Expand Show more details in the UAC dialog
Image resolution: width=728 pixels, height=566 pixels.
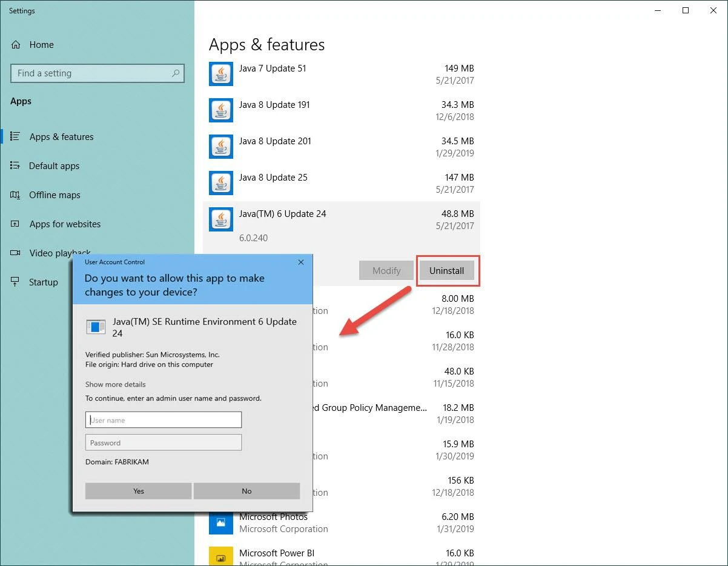point(115,384)
